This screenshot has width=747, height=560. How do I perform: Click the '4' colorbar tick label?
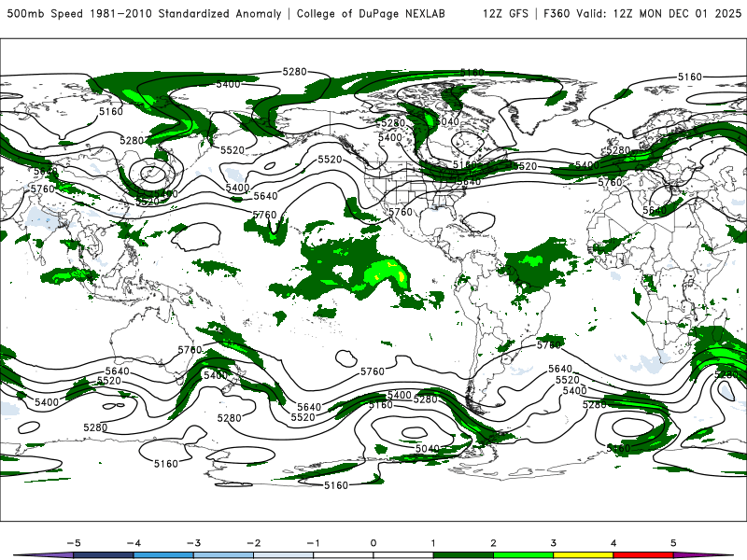point(613,543)
